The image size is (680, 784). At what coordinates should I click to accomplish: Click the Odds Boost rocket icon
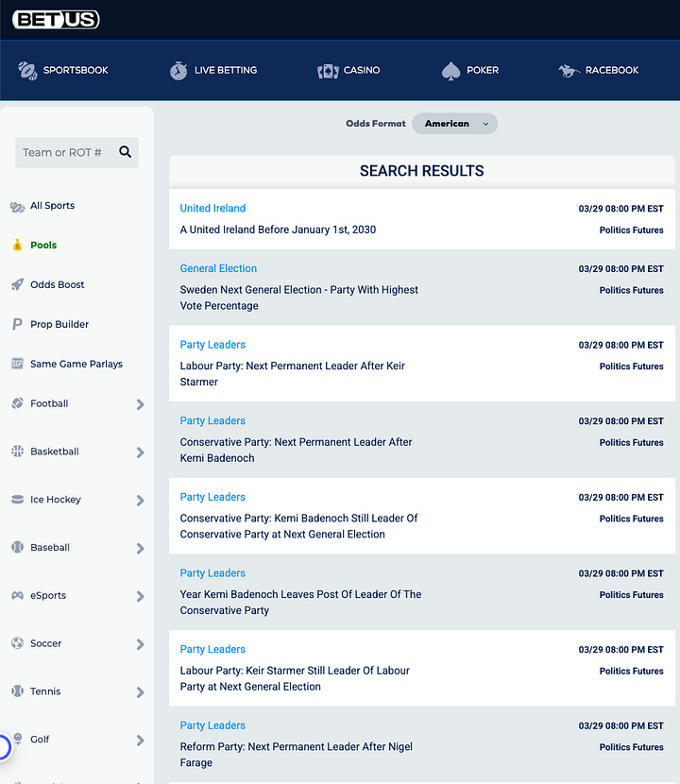point(18,284)
